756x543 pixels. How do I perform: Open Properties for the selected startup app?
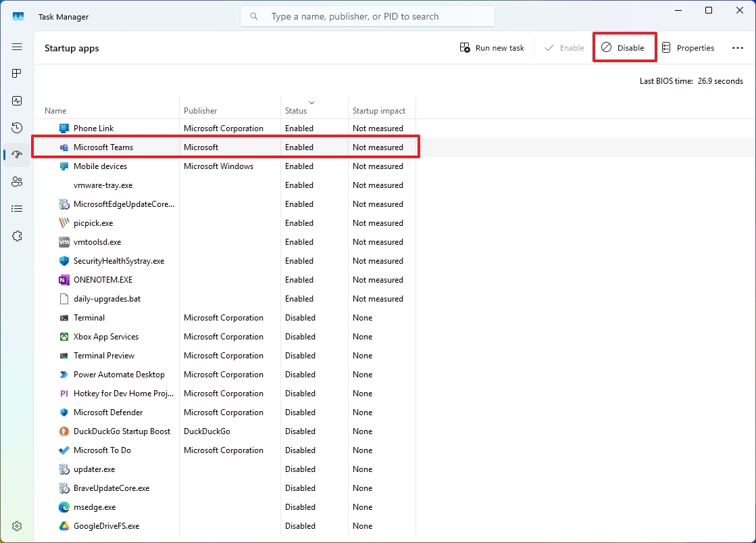click(688, 47)
